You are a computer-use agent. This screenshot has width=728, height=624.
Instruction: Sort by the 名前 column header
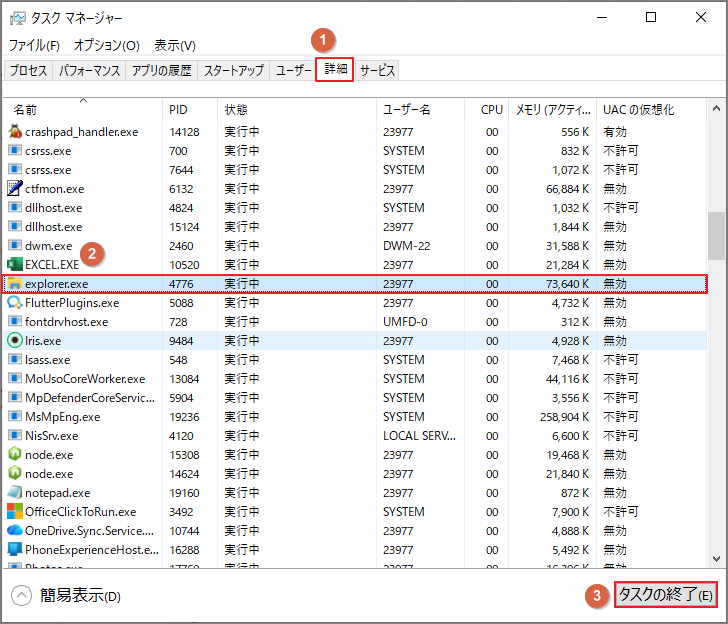83,110
